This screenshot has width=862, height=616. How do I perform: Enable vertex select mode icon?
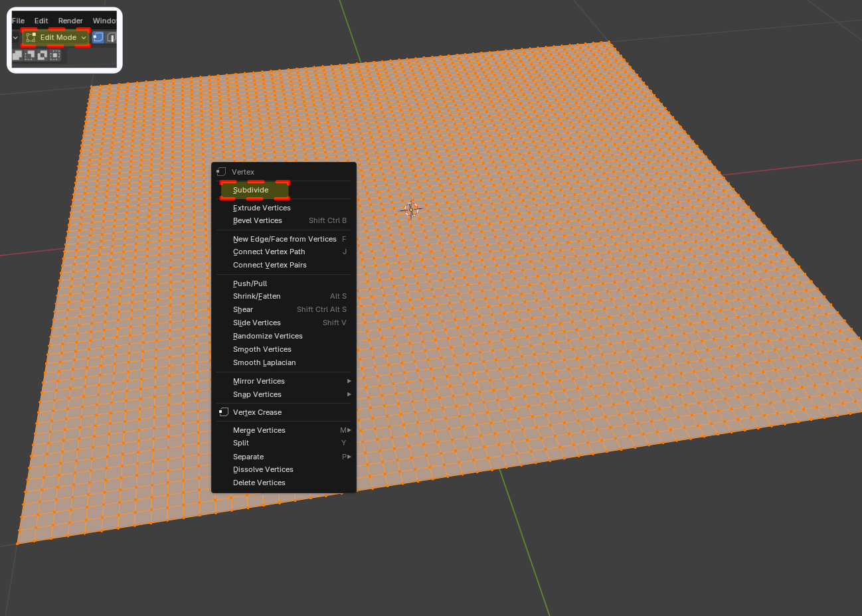(x=98, y=38)
